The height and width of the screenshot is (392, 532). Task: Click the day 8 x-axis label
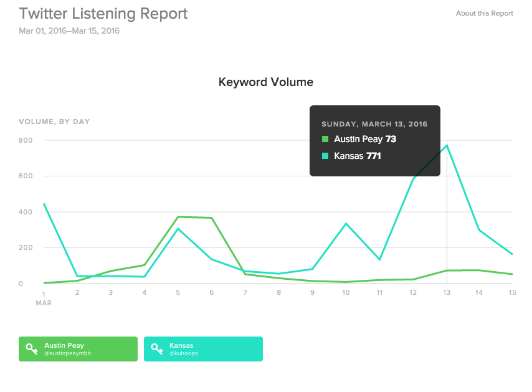coord(278,292)
